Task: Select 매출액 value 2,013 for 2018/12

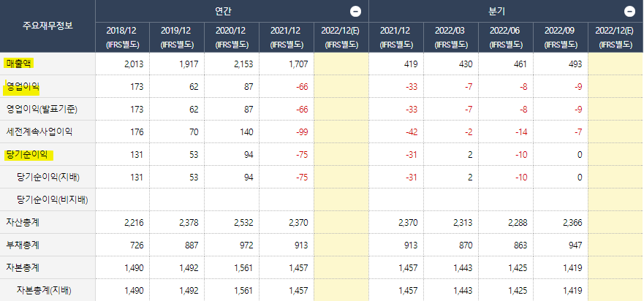Action: [x=134, y=64]
